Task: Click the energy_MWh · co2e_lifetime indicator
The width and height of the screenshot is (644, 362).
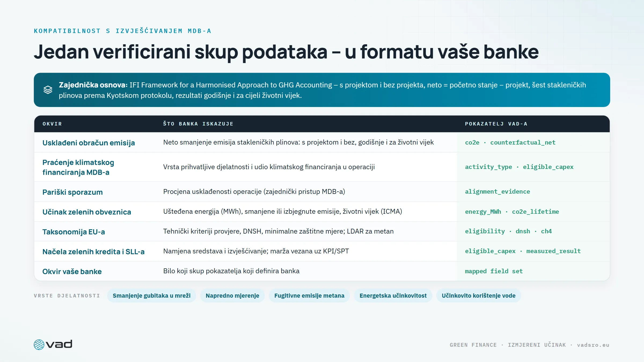Action: (x=512, y=212)
